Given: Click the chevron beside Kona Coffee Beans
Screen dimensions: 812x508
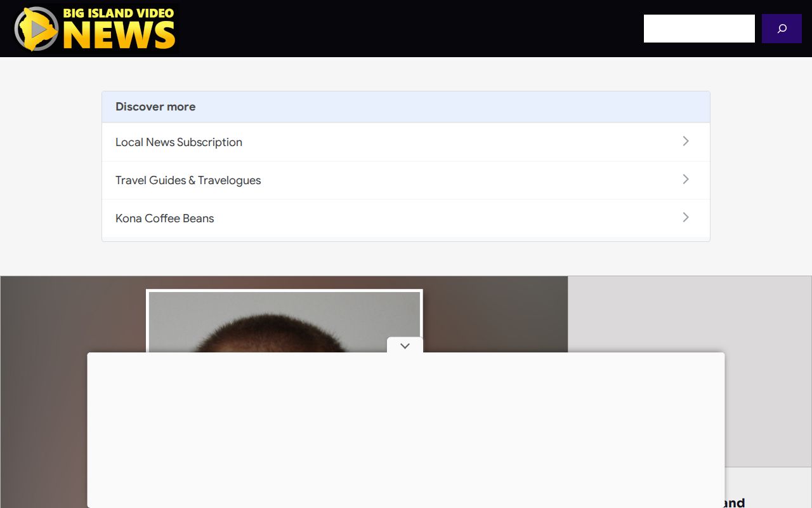Looking at the screenshot, I should 686,217.
